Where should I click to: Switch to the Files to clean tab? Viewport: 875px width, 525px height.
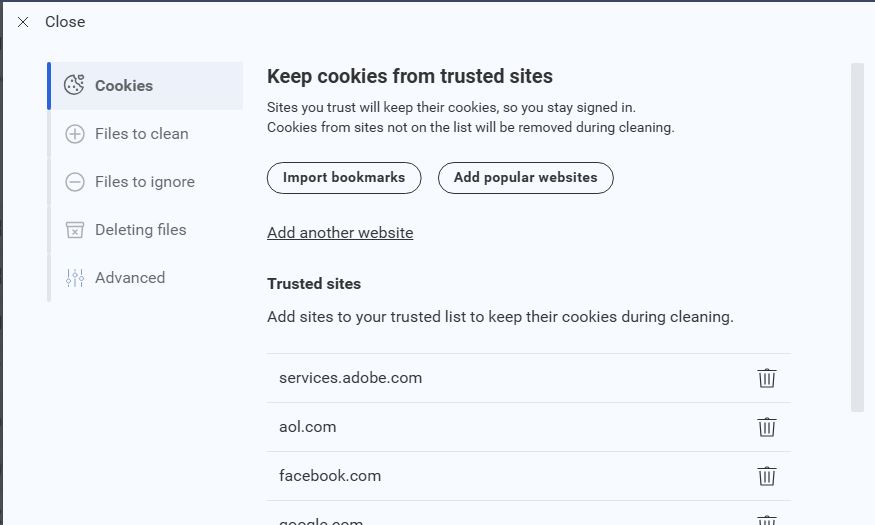[x=141, y=134]
